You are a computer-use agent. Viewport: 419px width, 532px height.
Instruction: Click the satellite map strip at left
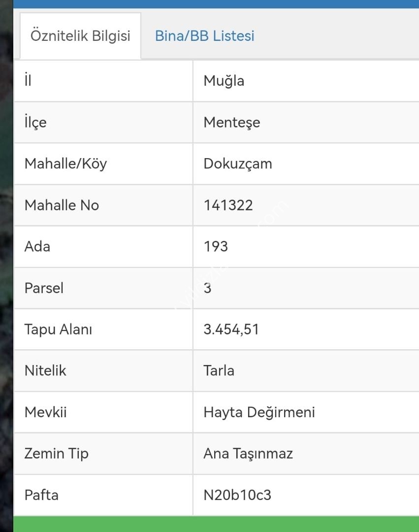(6, 266)
